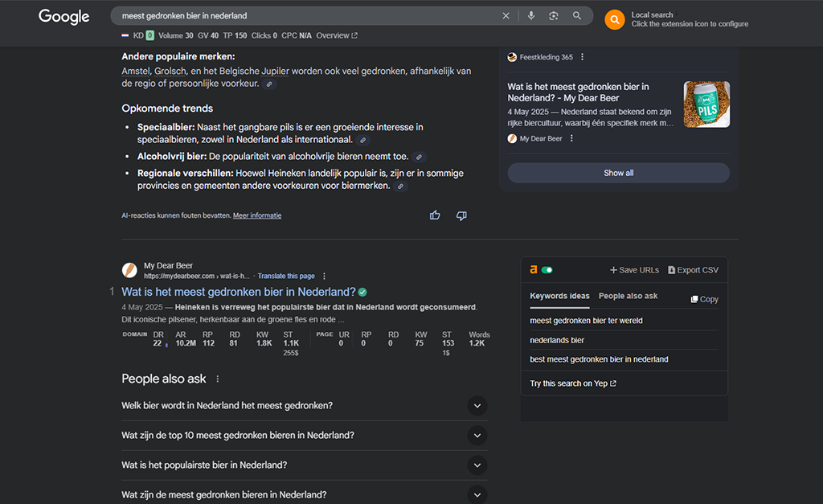Open options menu next to My Dear Beer source
The image size is (823, 504).
coord(571,138)
